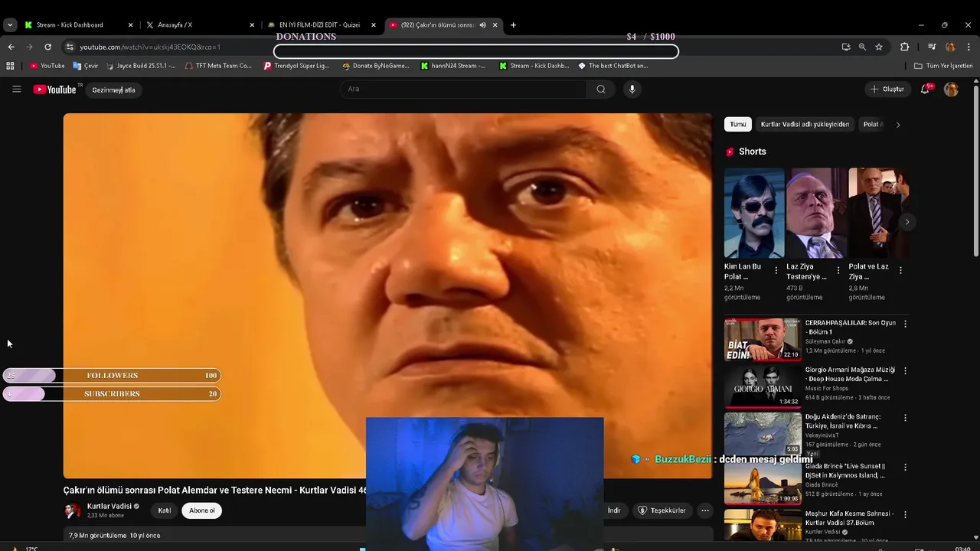980x551 pixels.
Task: Add a new browser tab
Action: point(513,24)
